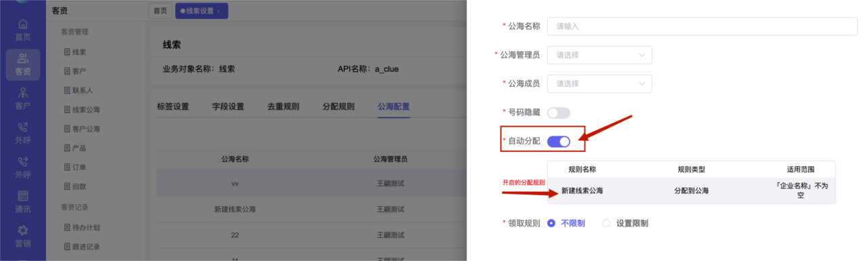Select the 线索设置 page tab
868x261 pixels.
[x=201, y=11]
